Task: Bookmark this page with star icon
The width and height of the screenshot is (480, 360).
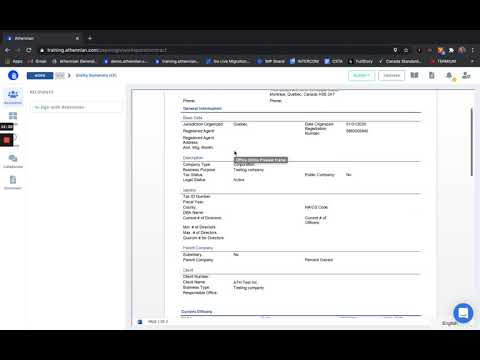Action: pyautogui.click(x=406, y=50)
